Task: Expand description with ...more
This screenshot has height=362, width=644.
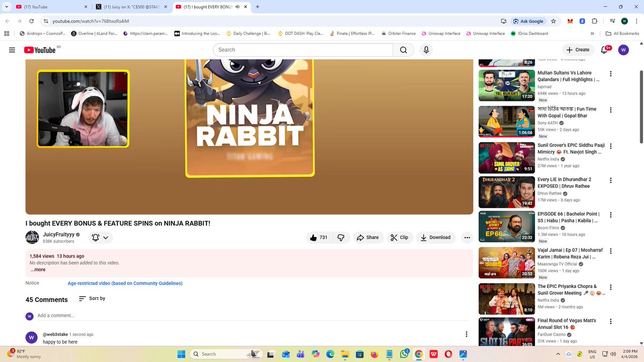Action: (x=37, y=270)
